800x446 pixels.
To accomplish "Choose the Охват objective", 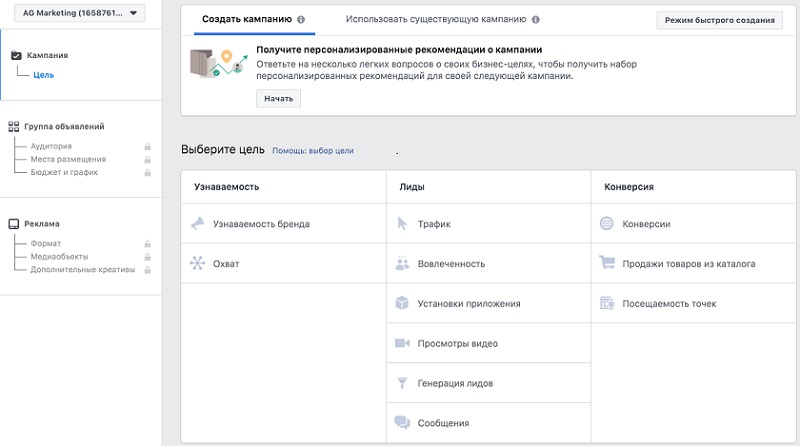I will click(284, 263).
